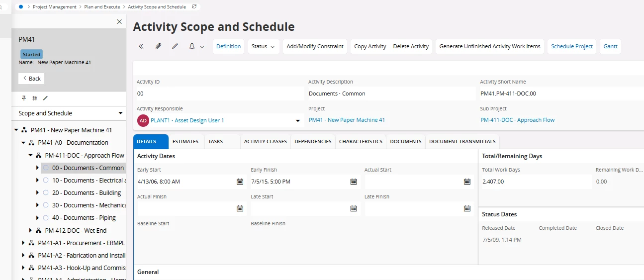Edit activity using toolbar pencil icon
Image resolution: width=644 pixels, height=280 pixels.
pos(175,46)
